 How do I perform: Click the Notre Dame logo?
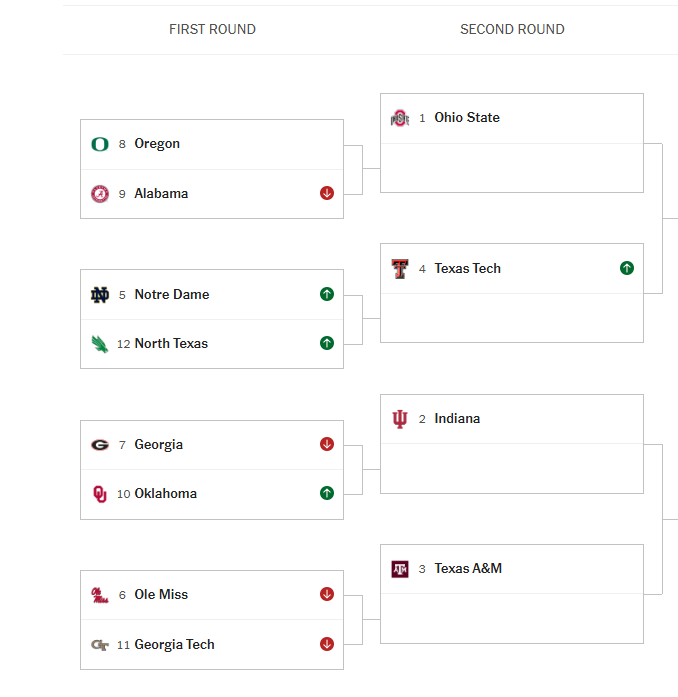99,295
